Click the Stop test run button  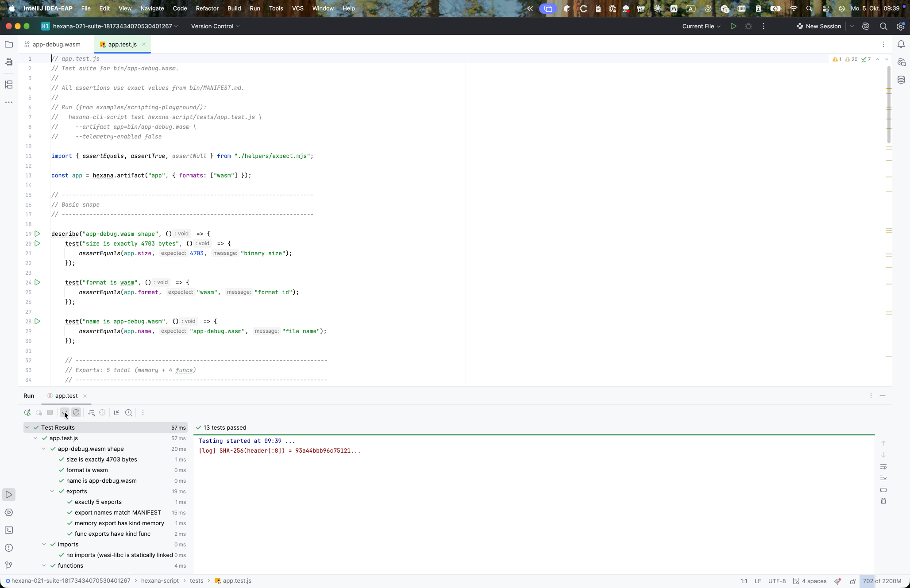(x=50, y=412)
